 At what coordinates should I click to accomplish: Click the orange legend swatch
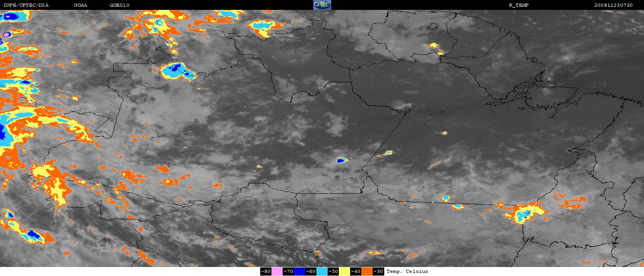coord(367,272)
